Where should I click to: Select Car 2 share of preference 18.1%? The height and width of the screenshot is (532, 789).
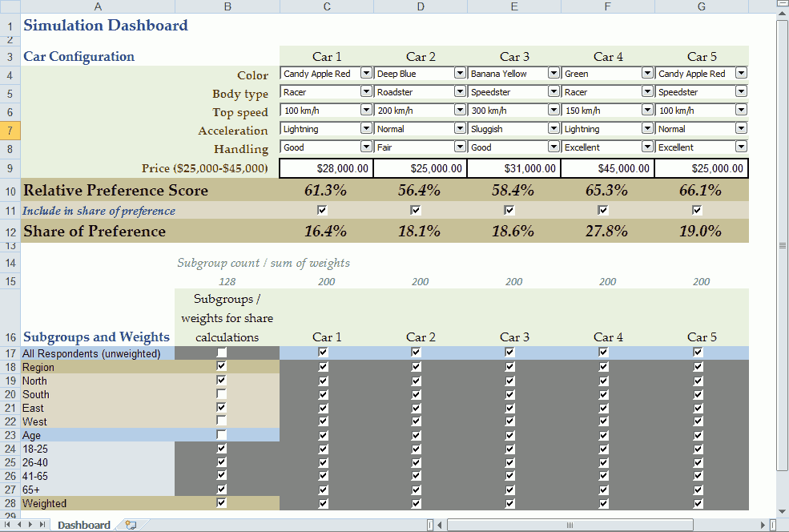coord(420,231)
